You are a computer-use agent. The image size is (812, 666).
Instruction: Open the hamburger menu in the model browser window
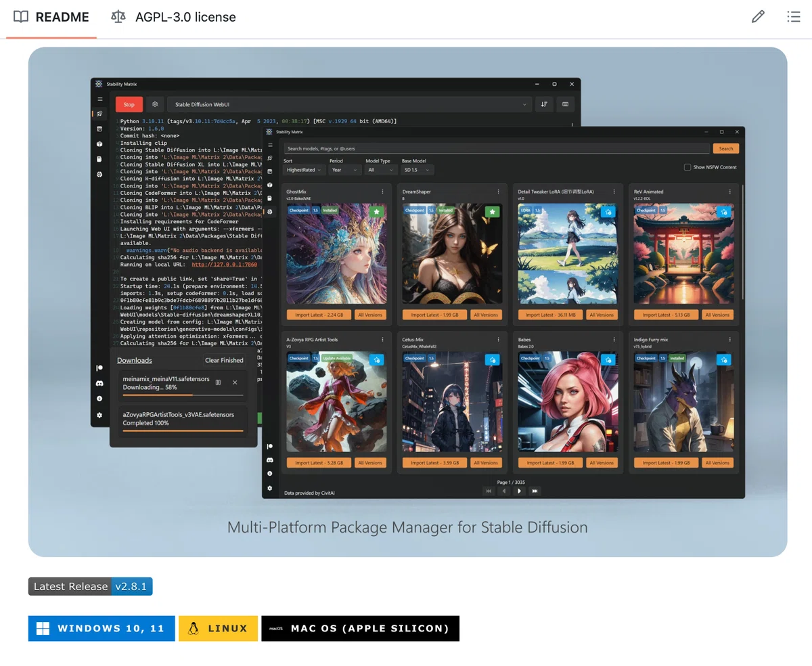[270, 144]
